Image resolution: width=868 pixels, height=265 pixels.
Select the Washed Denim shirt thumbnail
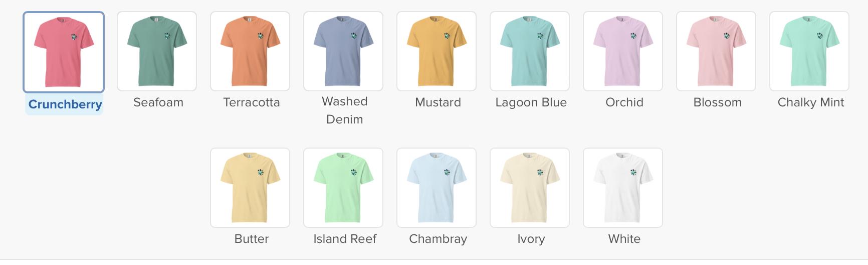click(343, 51)
